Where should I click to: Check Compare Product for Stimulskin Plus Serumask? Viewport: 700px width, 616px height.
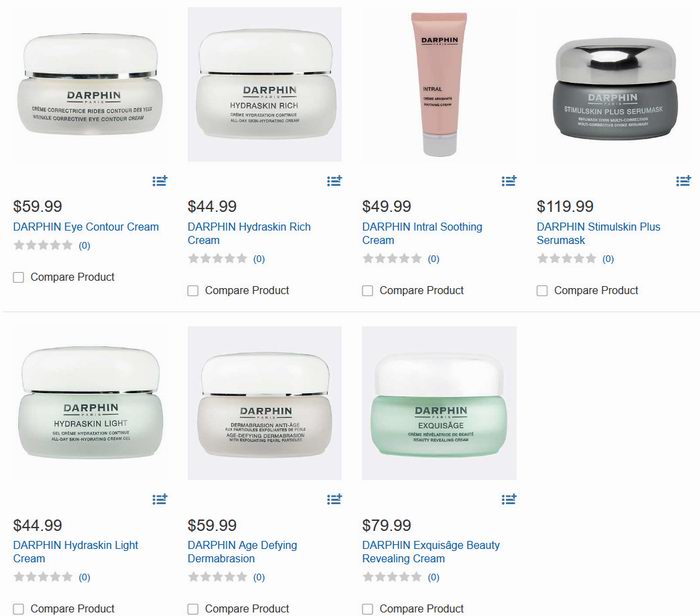[542, 291]
